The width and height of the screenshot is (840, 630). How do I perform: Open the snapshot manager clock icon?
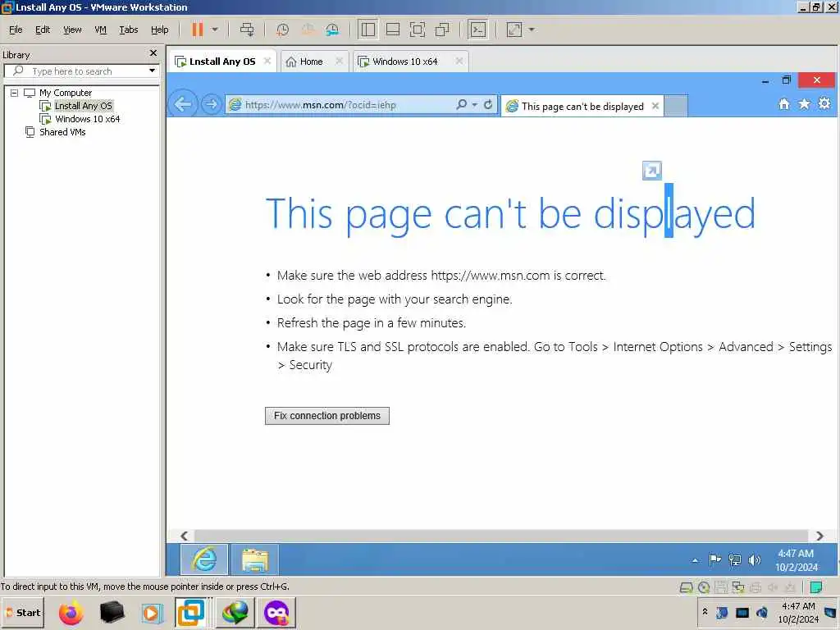[332, 30]
